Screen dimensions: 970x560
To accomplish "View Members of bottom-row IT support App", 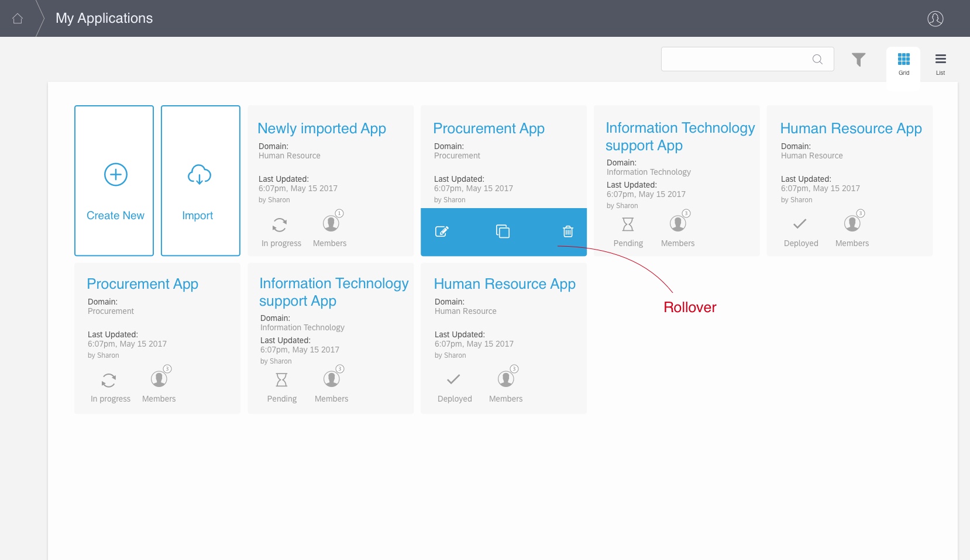I will [332, 379].
